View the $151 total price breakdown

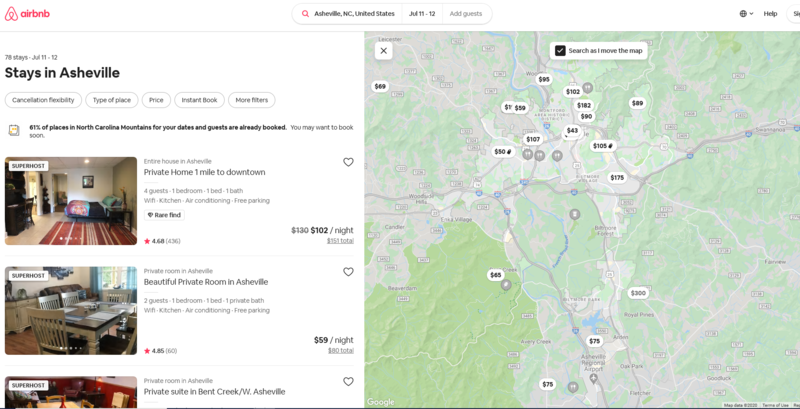[340, 241]
